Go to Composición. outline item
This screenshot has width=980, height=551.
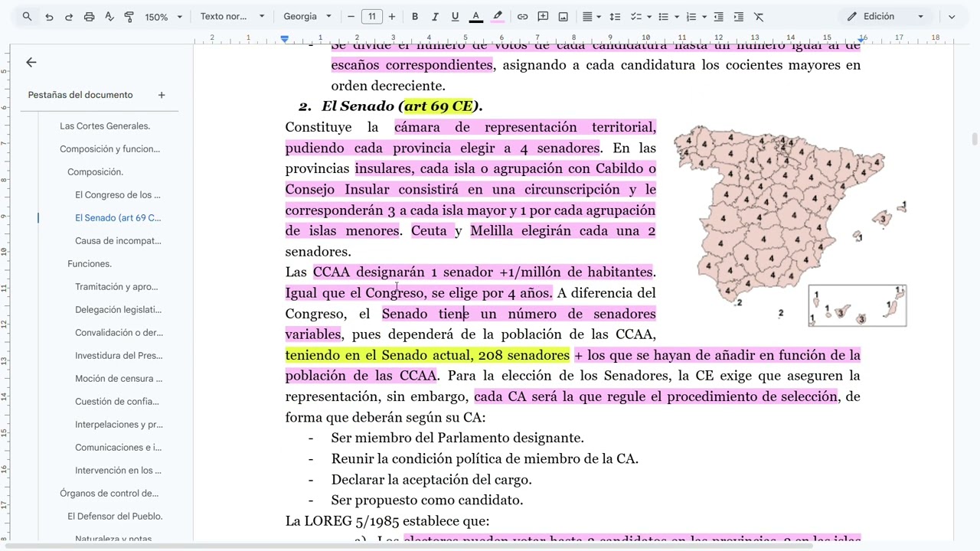coord(95,172)
